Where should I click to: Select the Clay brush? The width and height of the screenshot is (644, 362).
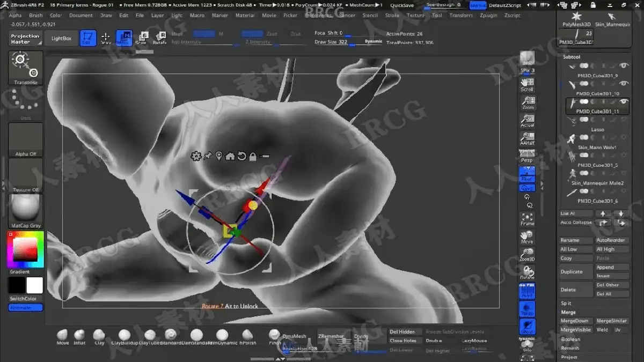[99, 337]
